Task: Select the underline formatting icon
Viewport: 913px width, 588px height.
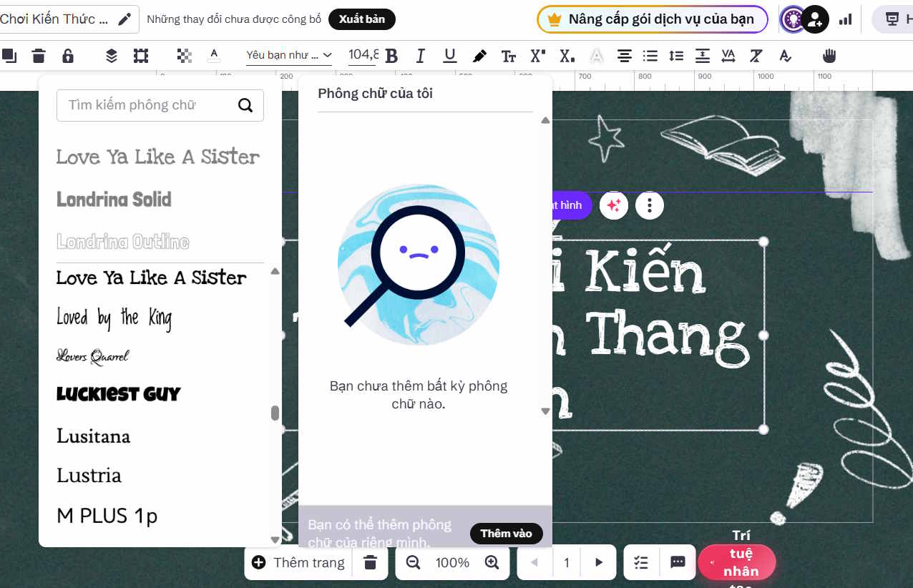Action: pos(449,55)
